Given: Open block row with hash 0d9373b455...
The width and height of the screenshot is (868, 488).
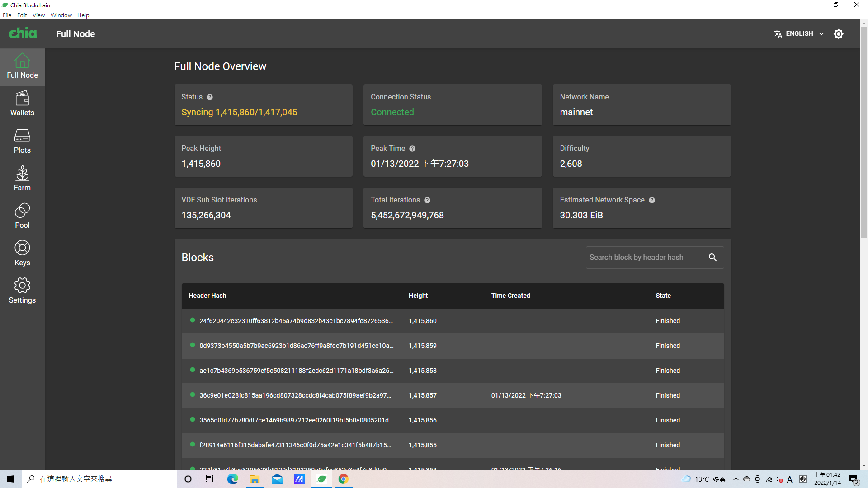Looking at the screenshot, I should (x=453, y=346).
